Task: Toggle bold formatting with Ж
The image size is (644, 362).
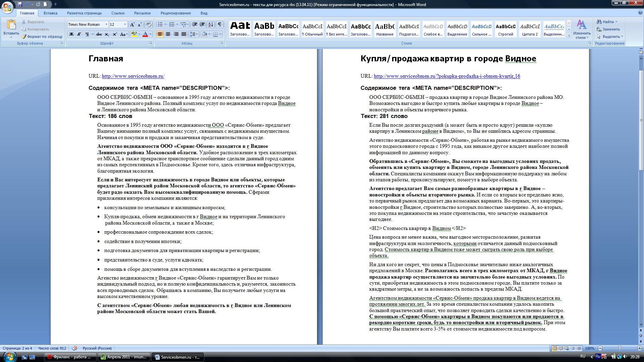Action: coord(71,34)
